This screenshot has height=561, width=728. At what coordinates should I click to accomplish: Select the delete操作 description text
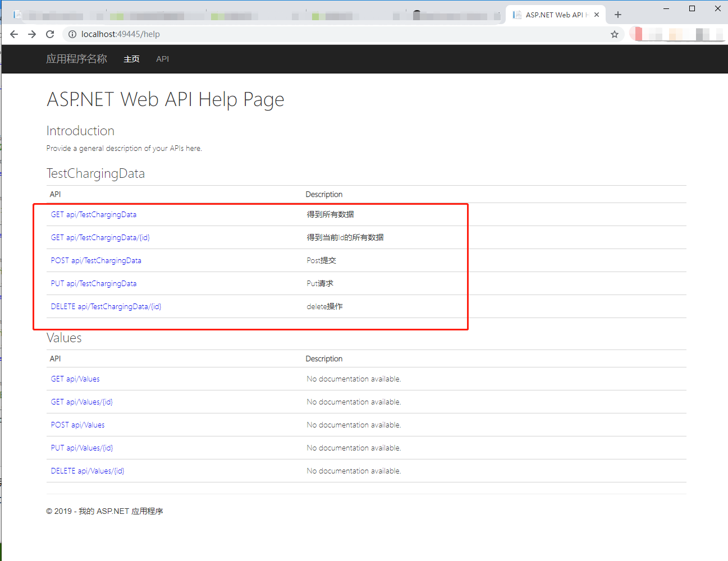click(324, 306)
